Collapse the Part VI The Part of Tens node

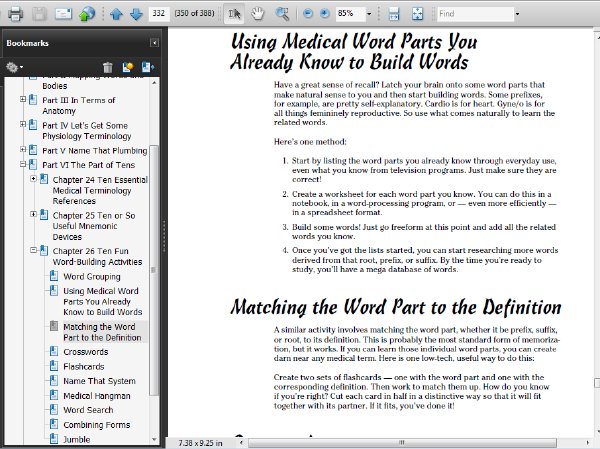[x=23, y=164]
